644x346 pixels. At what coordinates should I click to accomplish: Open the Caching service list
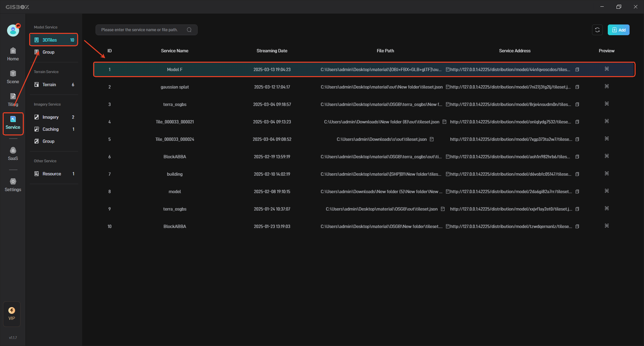pos(54,129)
